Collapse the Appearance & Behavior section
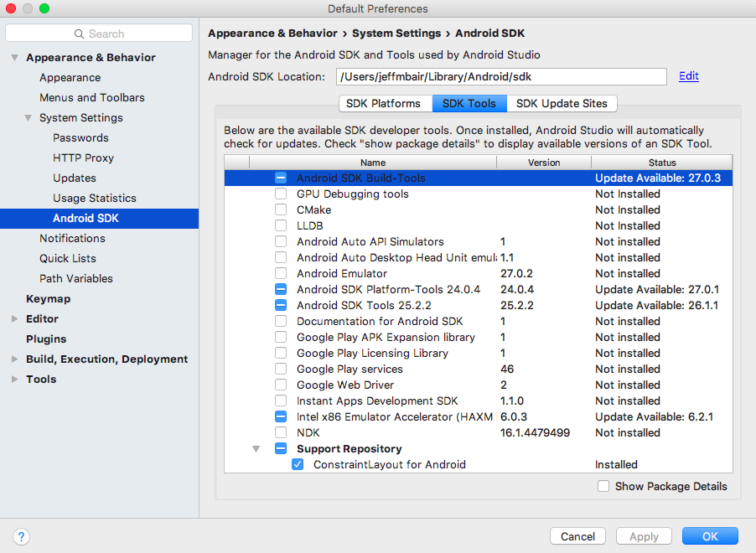756x553 pixels. [15, 57]
